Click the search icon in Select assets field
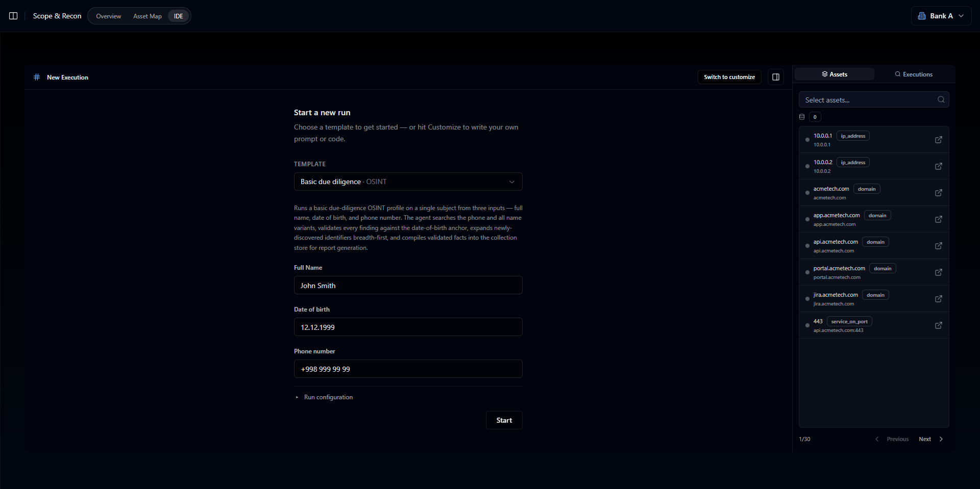This screenshot has width=980, height=489. tap(941, 99)
